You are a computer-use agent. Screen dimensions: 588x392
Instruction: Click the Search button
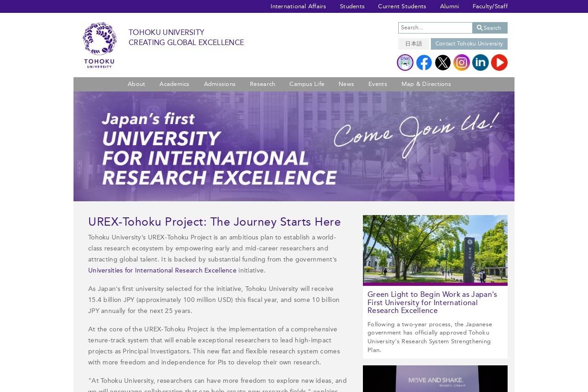click(490, 28)
